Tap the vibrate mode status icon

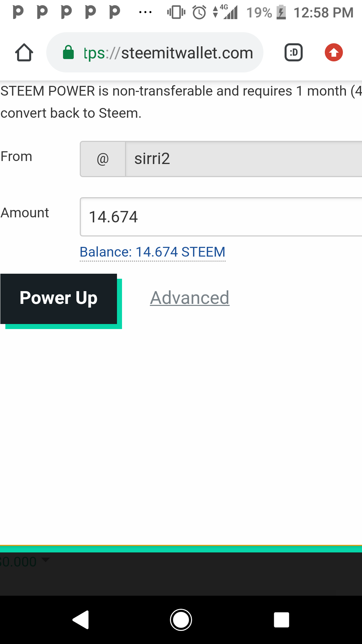point(176,12)
